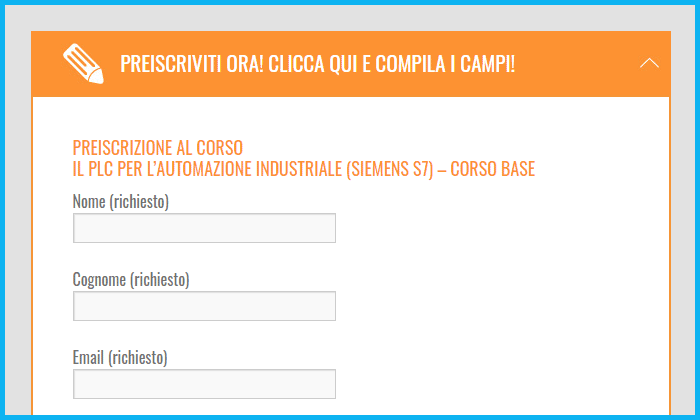
Task: Click the "IL PLC PER L'AUTOMAZIONE INDUSTRIALE" heading
Action: tap(207, 169)
